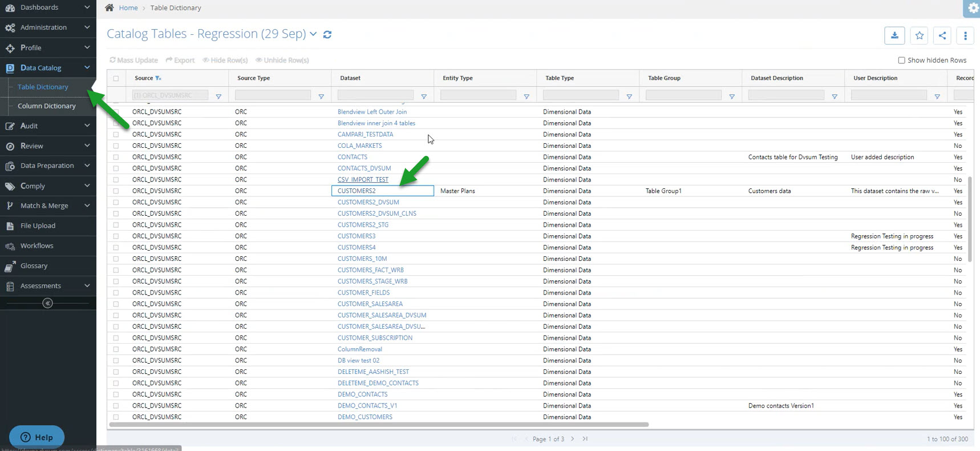Open the three-dot more options menu
Screen dimensions: 980x451
pyautogui.click(x=965, y=35)
